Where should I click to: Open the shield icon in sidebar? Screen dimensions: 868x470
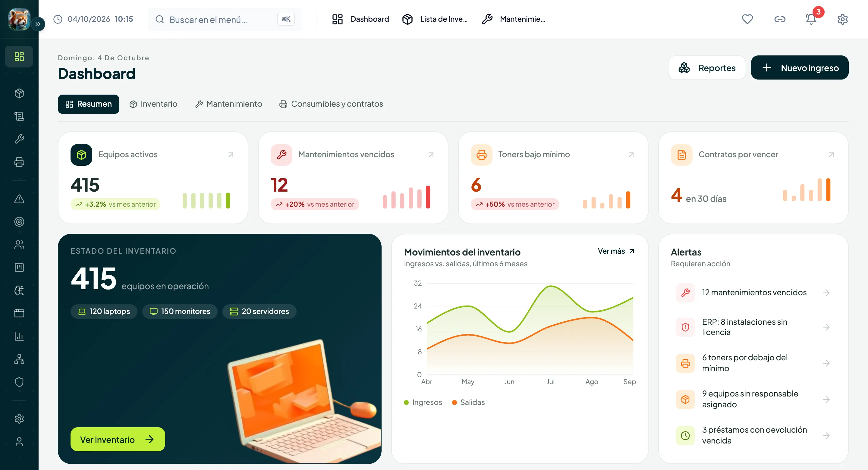click(19, 382)
